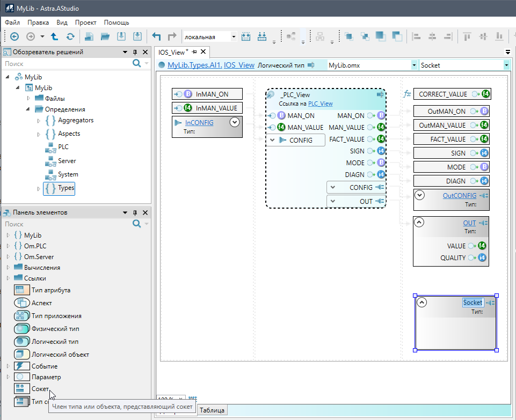The width and height of the screenshot is (516, 420).
Task: Open the MyLib.omx dropdown
Action: 414,65
